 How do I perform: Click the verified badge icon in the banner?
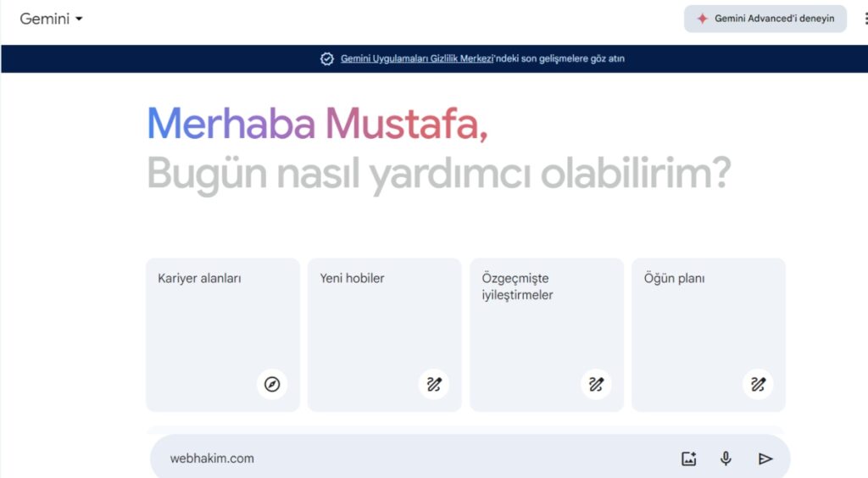327,58
